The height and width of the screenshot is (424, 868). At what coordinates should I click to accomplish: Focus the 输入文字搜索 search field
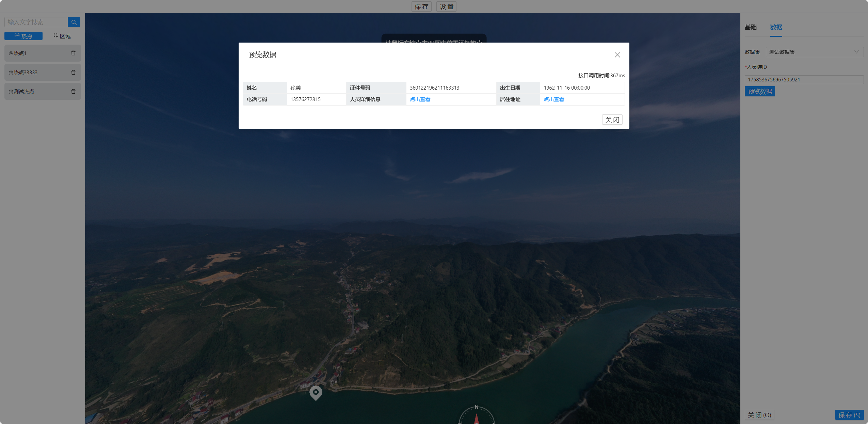point(36,22)
